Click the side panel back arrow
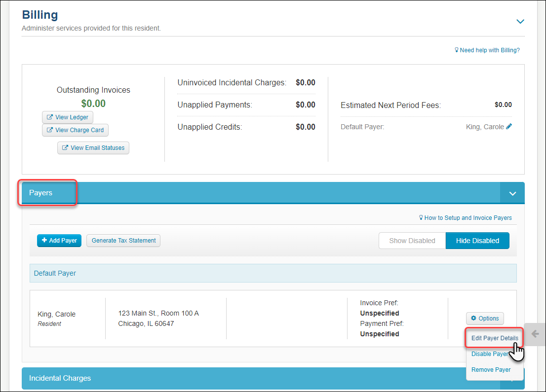 [535, 334]
